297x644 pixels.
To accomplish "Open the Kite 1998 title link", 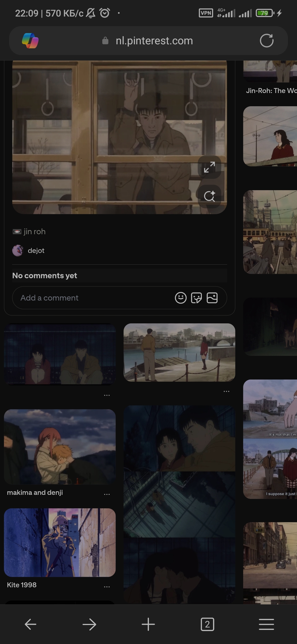I will [22, 585].
